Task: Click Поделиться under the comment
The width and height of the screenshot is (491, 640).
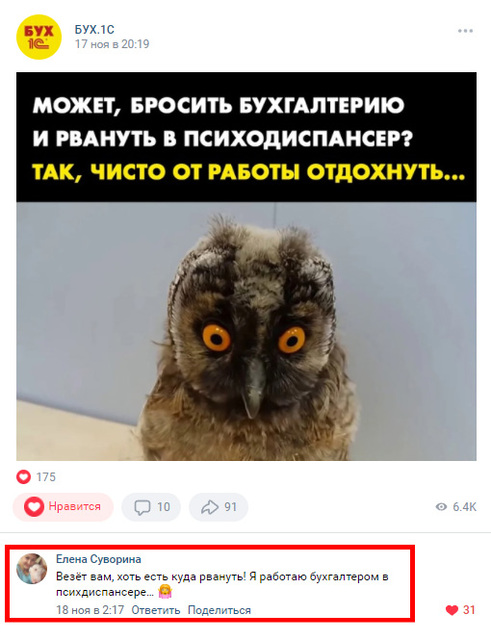Action: pyautogui.click(x=219, y=610)
